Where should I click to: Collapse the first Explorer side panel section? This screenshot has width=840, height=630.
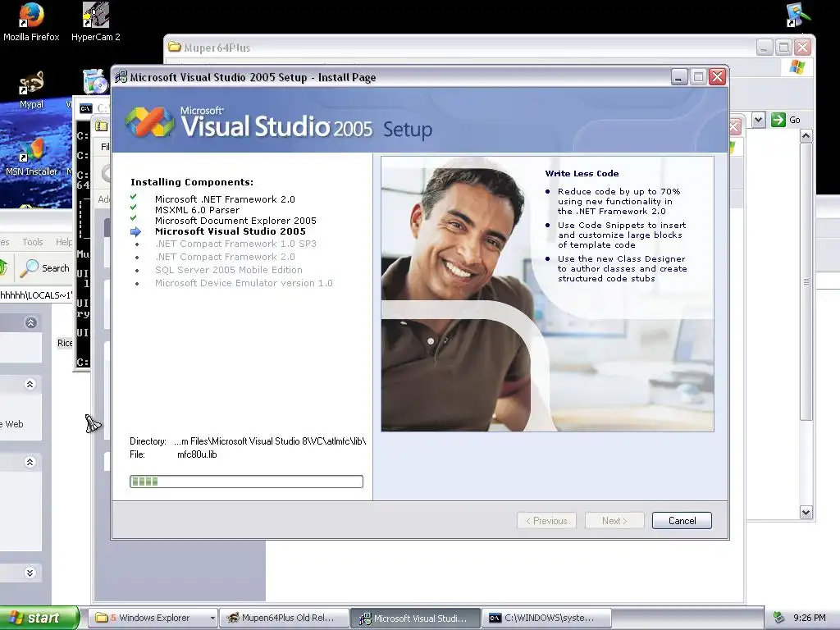30,322
